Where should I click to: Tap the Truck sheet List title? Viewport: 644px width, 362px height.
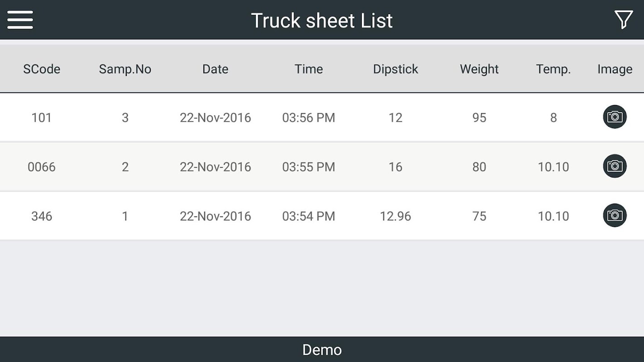[322, 20]
